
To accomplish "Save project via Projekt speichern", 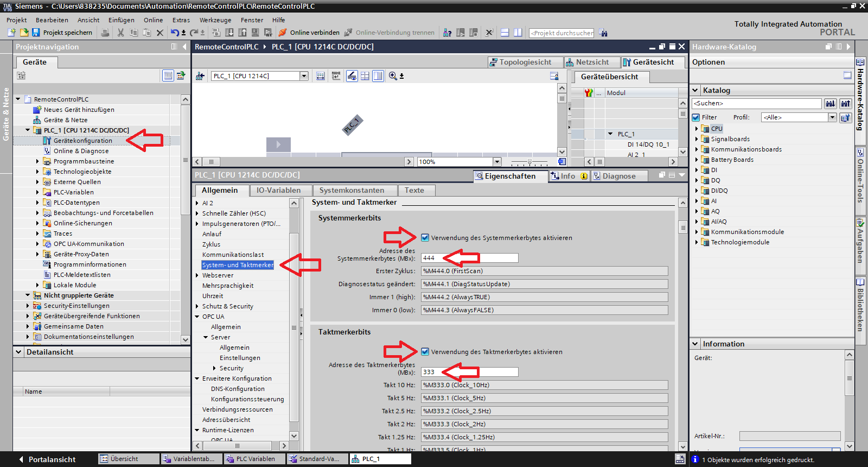I will (62, 33).
